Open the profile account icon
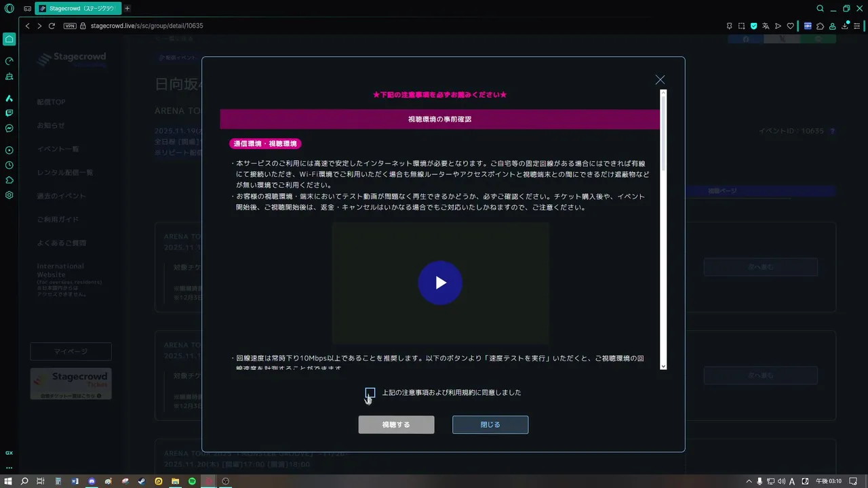868x488 pixels. click(x=832, y=26)
